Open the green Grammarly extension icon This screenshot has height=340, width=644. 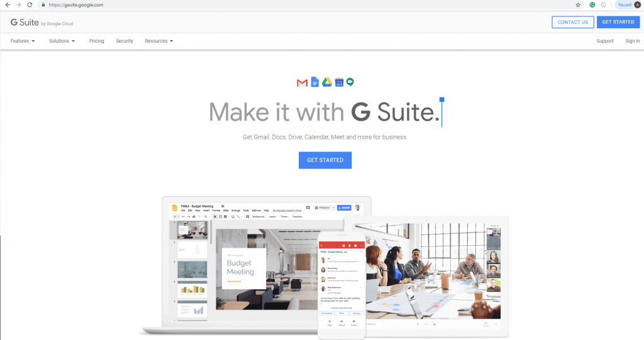(592, 5)
